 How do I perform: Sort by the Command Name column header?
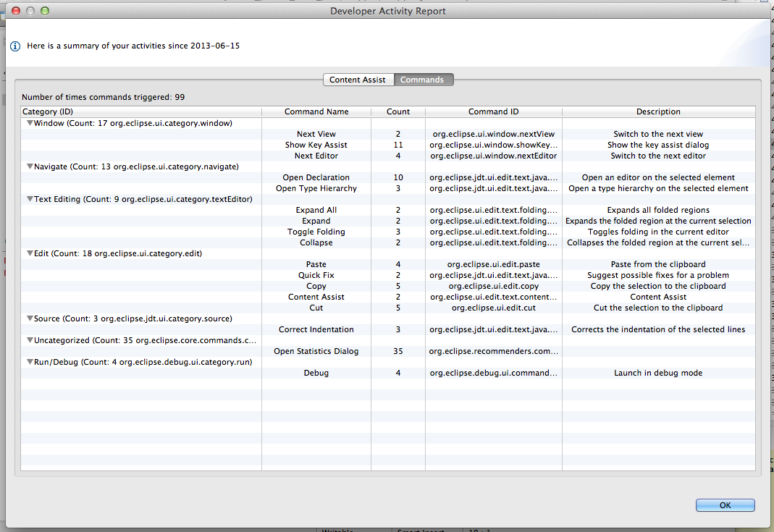click(x=316, y=111)
